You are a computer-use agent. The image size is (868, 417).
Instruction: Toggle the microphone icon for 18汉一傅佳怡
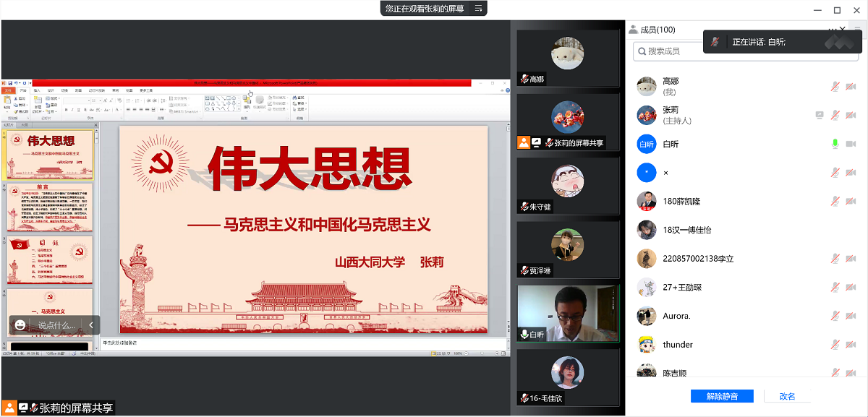pyautogui.click(x=835, y=230)
